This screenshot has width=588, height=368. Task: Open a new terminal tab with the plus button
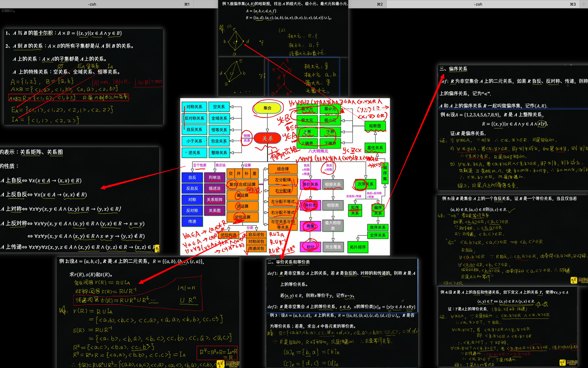point(584,4)
